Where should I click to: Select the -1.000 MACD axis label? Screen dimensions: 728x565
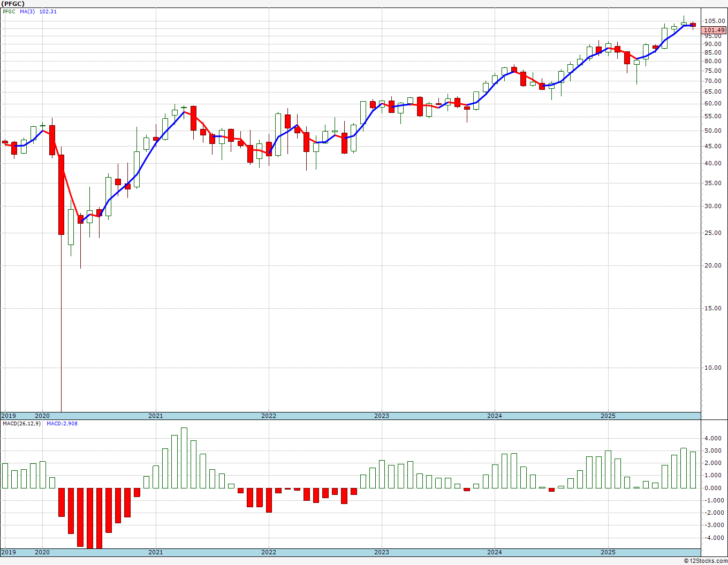715,501
